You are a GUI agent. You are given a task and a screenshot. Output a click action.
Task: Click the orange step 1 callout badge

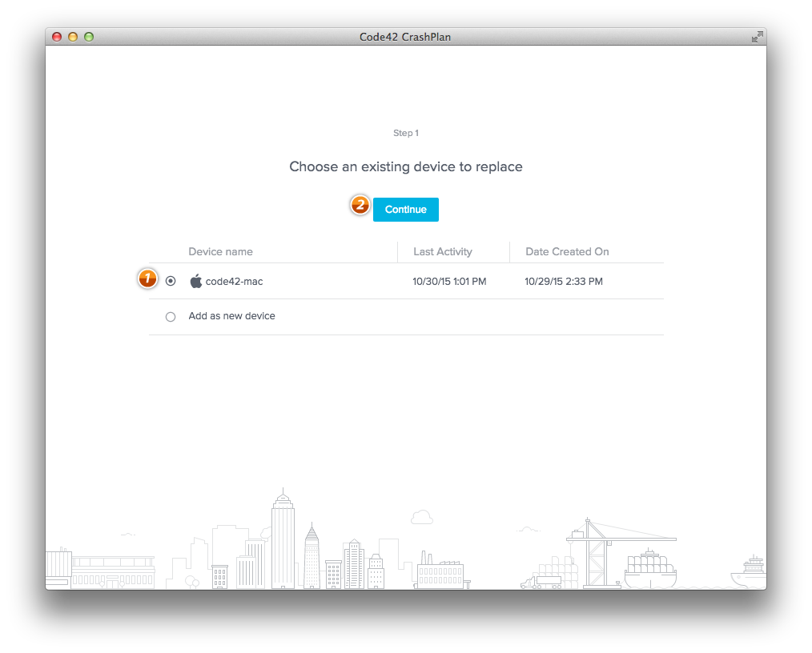(147, 278)
